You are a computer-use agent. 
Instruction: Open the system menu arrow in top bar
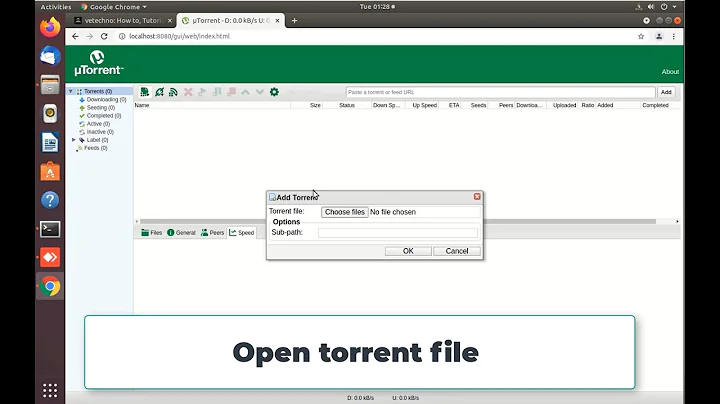pyautogui.click(x=675, y=7)
